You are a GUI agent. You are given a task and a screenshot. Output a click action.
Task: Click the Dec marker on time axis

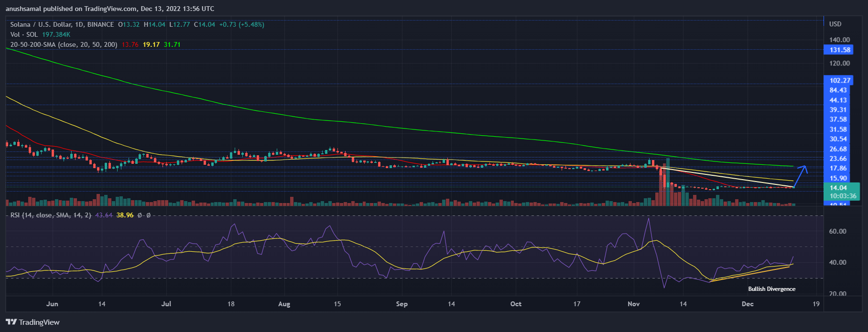pos(747,304)
